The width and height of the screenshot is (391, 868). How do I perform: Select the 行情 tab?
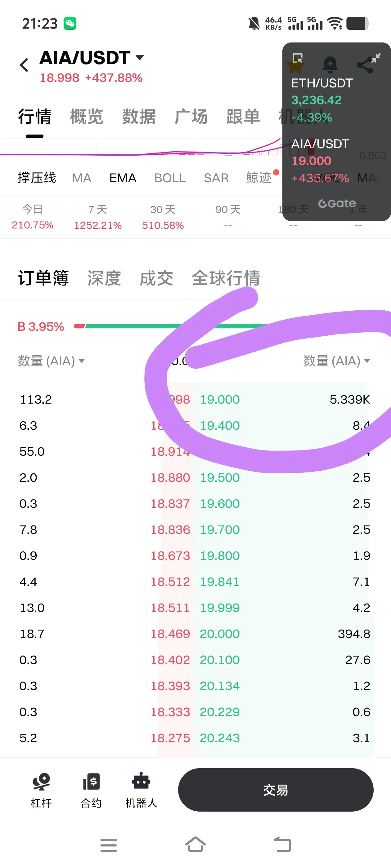pyautogui.click(x=35, y=117)
